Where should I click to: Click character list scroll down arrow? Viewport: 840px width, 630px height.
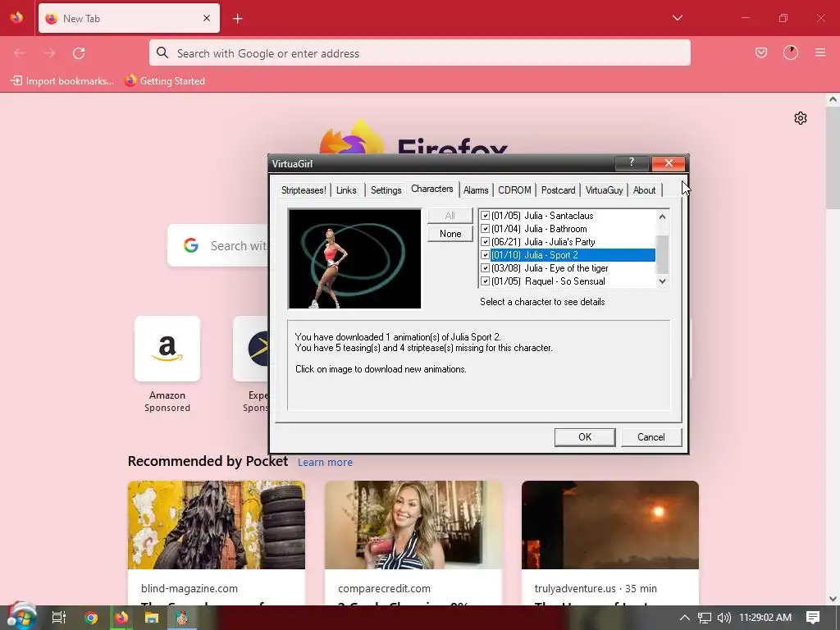pos(662,281)
